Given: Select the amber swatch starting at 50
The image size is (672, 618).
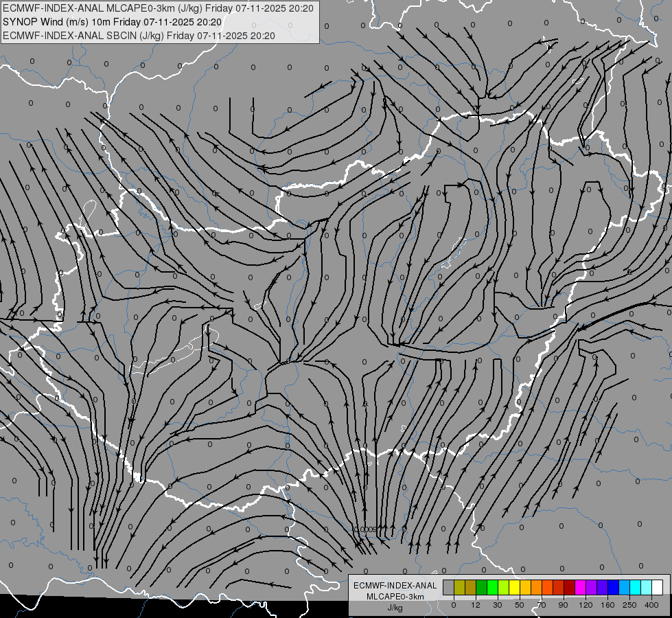Looking at the screenshot, I should point(525,587).
